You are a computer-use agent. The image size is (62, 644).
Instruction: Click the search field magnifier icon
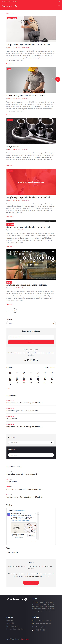coord(53,323)
